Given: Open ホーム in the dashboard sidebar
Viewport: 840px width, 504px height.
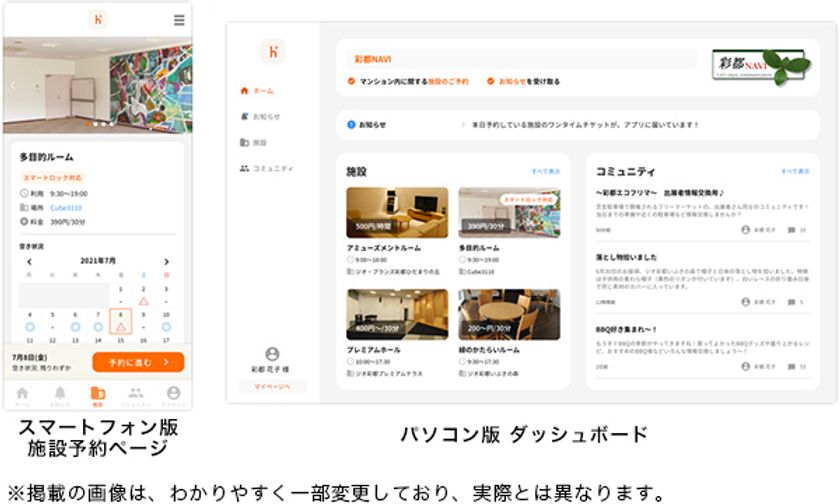Looking at the screenshot, I should click(x=258, y=91).
